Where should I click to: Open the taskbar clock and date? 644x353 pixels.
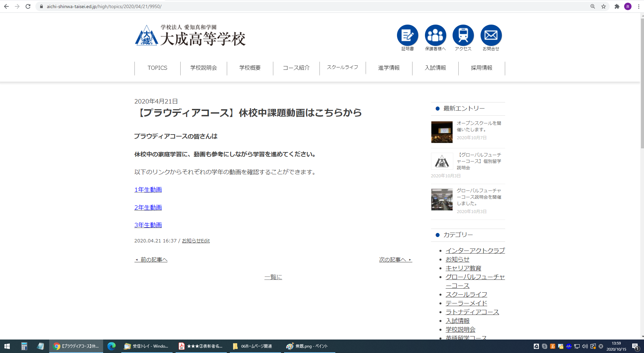pos(616,346)
